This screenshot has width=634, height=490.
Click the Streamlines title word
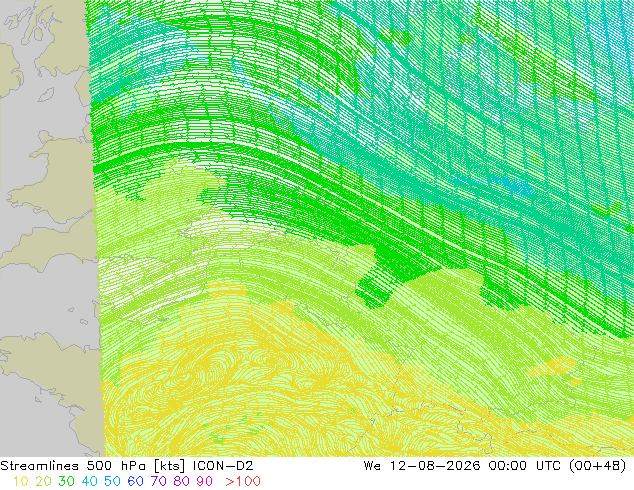39,466
